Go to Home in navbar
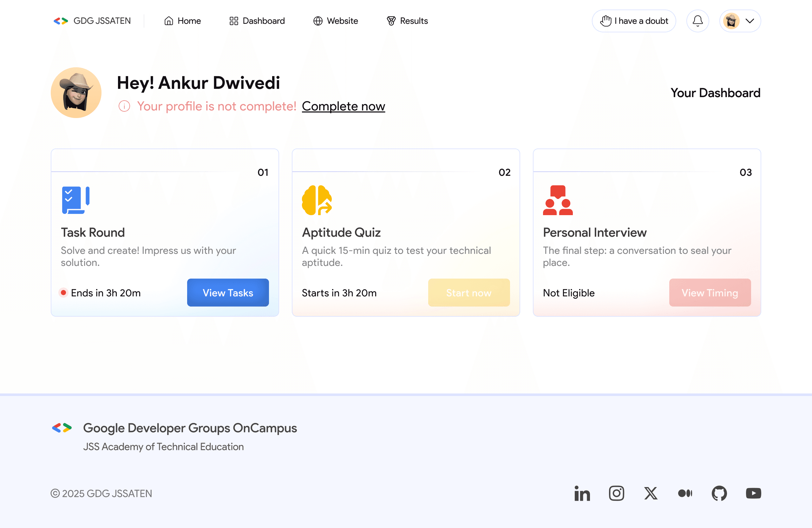 pos(182,21)
